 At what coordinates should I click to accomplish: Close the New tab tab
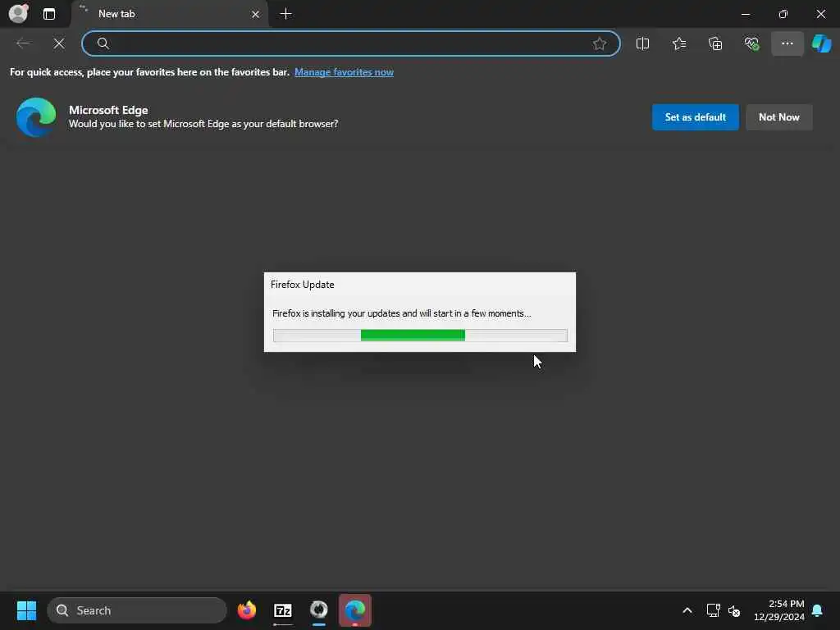(256, 15)
